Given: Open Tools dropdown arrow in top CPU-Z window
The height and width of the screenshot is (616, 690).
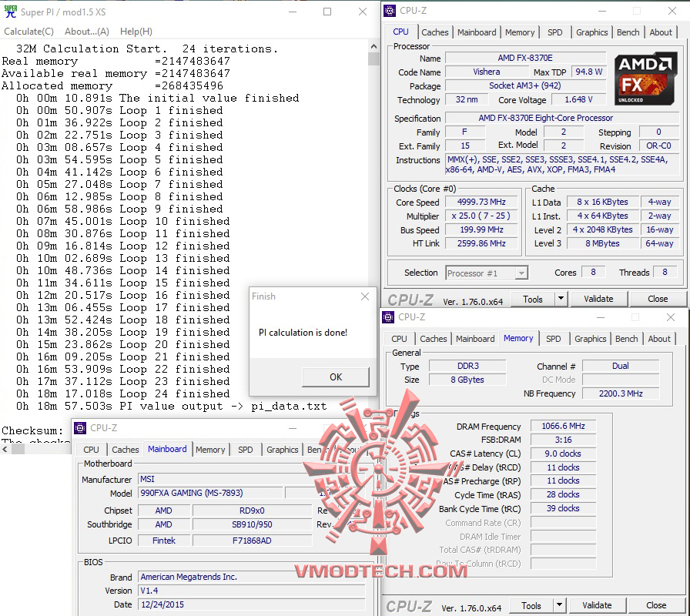Looking at the screenshot, I should click(561, 300).
